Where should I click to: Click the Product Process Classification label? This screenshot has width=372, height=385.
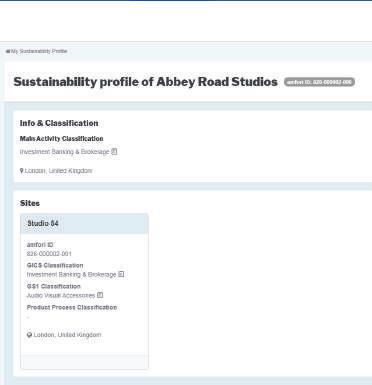pyautogui.click(x=72, y=307)
